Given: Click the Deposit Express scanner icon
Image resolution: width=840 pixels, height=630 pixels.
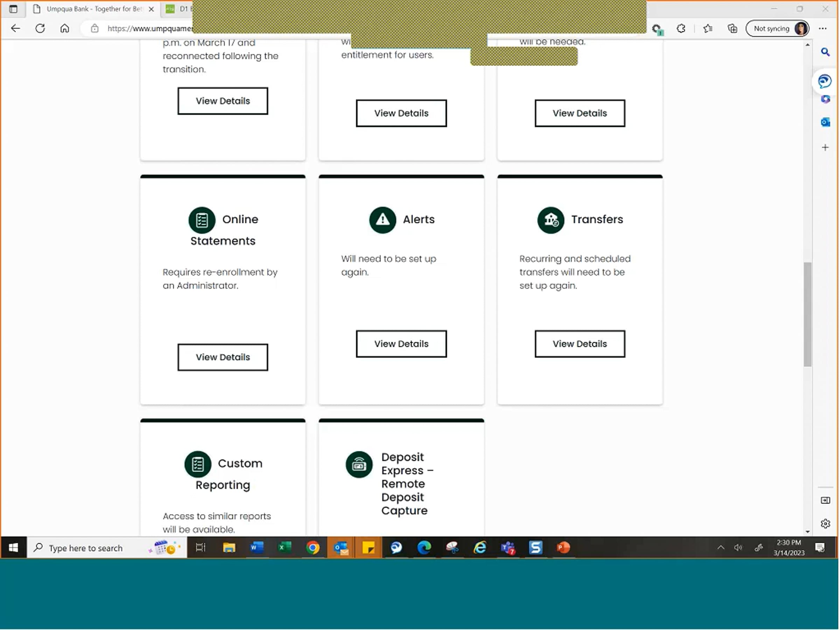Looking at the screenshot, I should 359,464.
